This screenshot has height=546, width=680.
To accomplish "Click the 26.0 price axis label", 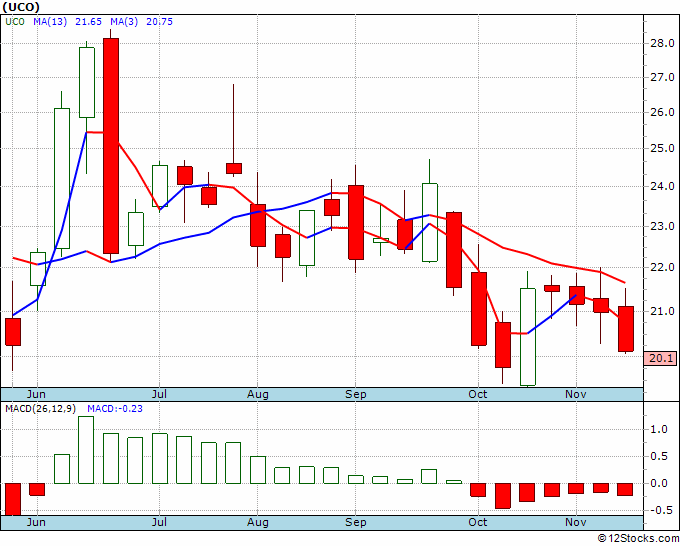I will 662,112.
